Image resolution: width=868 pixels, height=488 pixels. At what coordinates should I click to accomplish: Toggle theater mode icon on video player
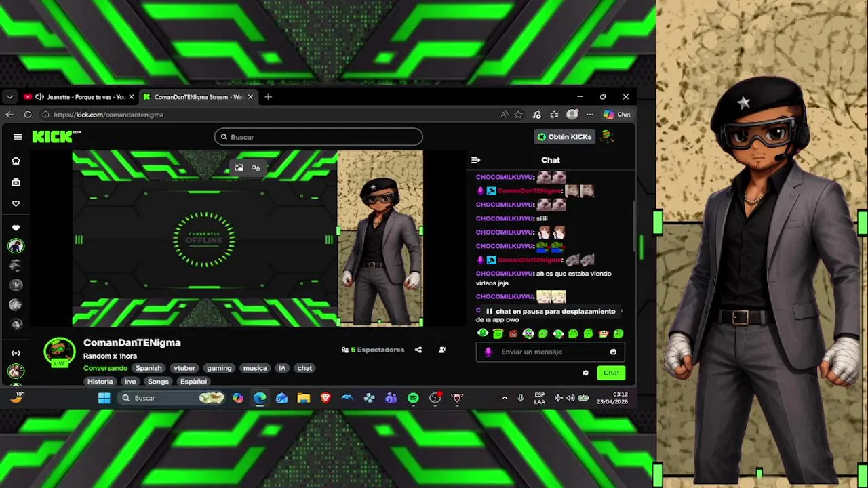pyautogui.click(x=239, y=167)
